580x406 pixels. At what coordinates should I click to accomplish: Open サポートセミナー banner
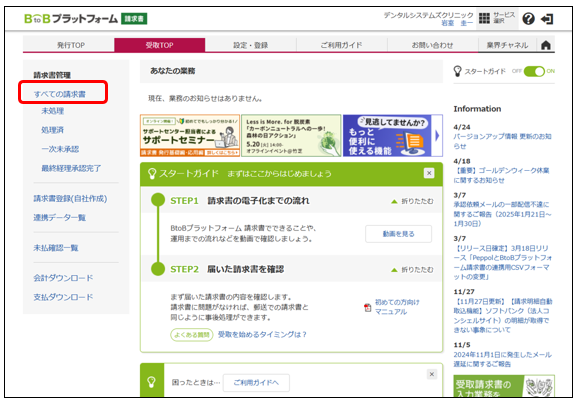190,135
